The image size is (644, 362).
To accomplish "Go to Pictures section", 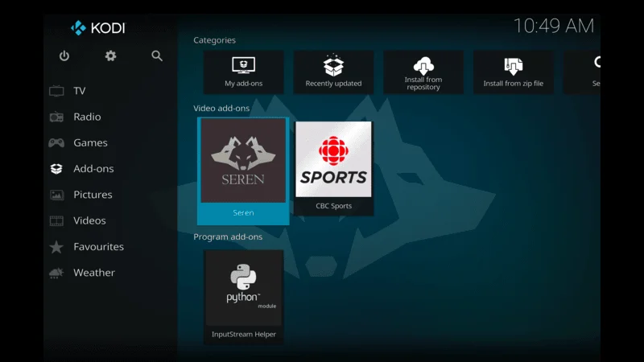I will (x=93, y=195).
